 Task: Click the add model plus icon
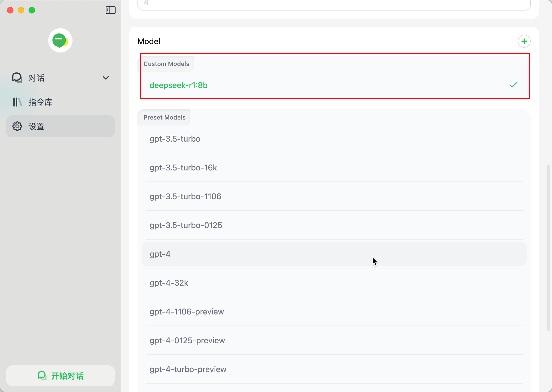(524, 41)
